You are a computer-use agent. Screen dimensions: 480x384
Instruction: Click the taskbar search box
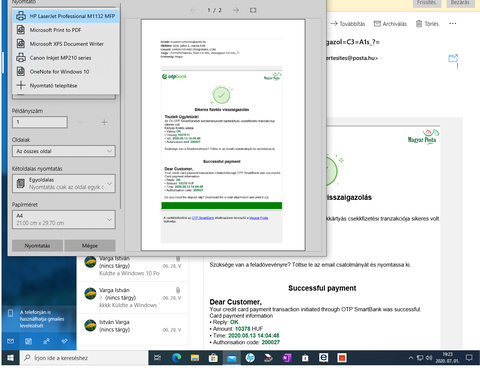(x=84, y=358)
